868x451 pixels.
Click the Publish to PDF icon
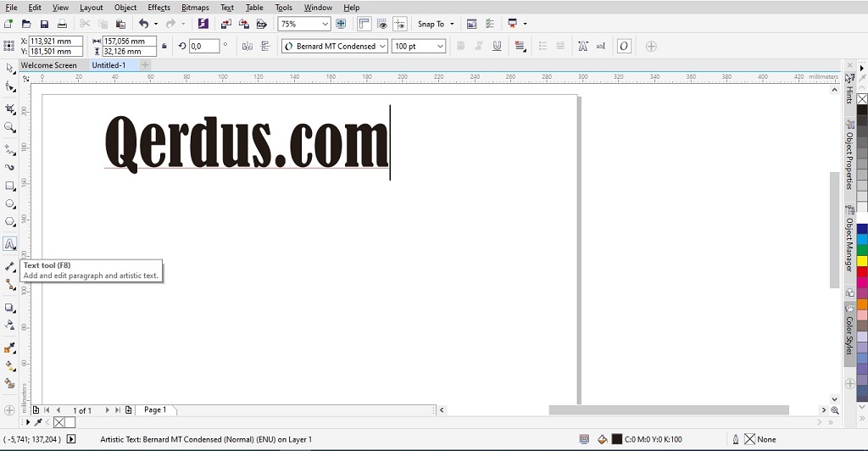[261, 24]
